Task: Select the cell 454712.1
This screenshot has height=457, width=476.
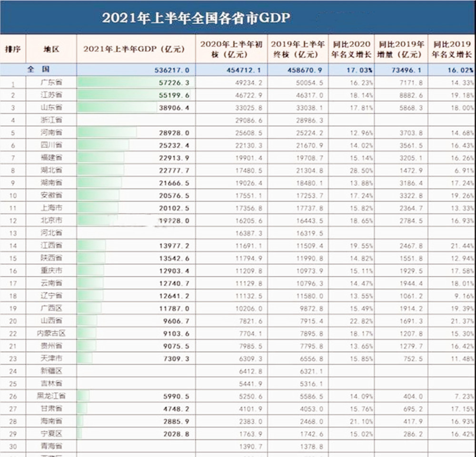Action: point(244,70)
